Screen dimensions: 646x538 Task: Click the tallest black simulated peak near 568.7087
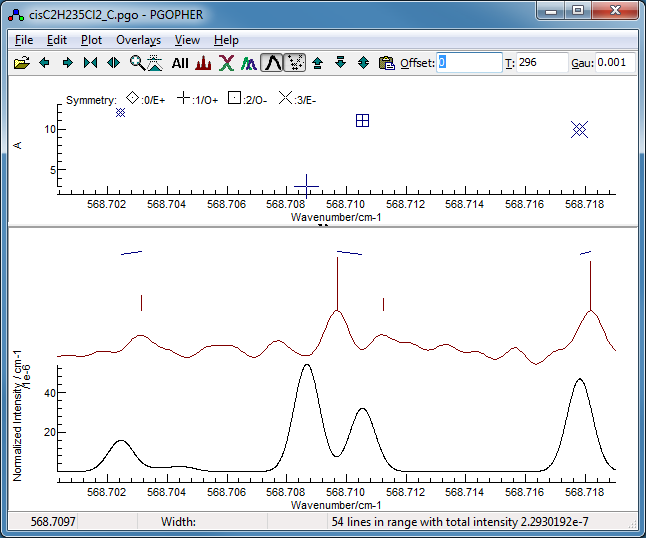[307, 365]
